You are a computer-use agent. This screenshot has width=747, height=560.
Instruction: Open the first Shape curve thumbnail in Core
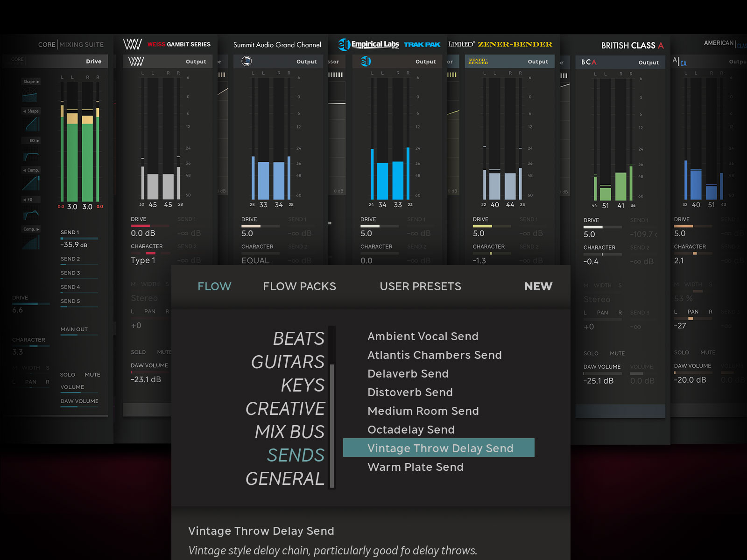(x=30, y=96)
